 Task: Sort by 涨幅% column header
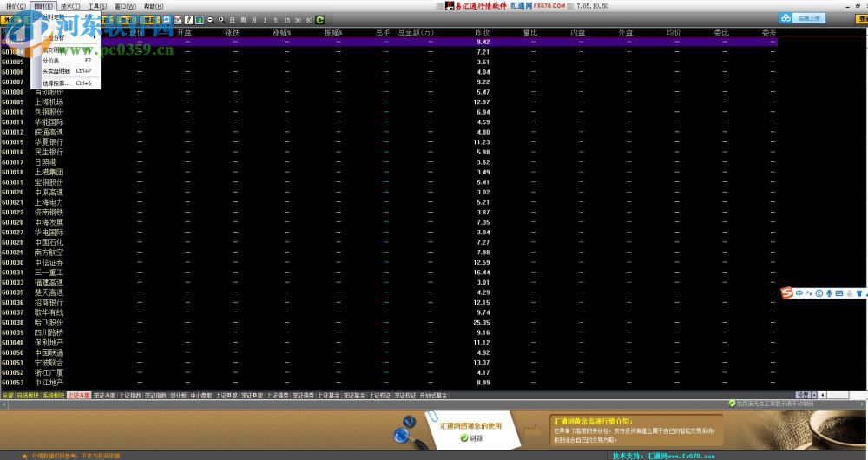pos(282,33)
